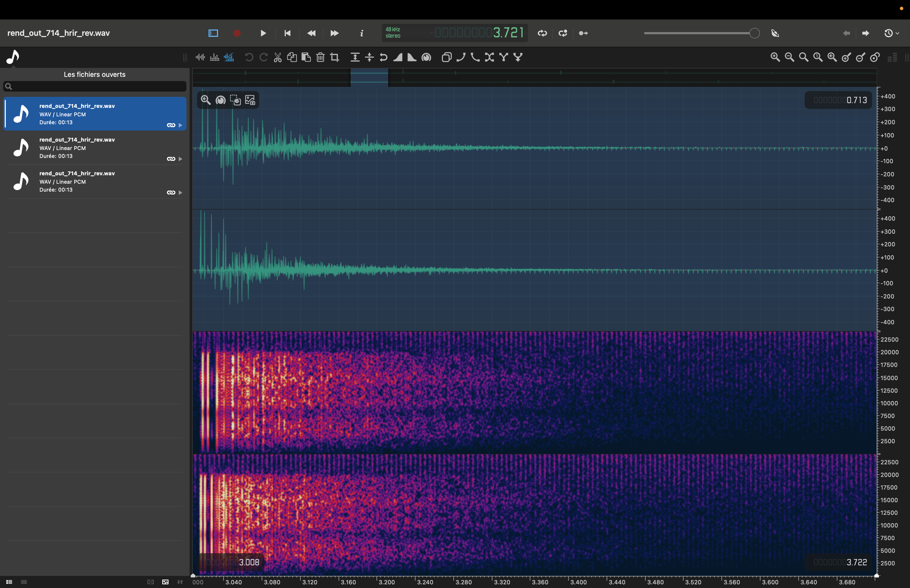Click the trash delete icon
Screen dimensions: 910x588
320,58
